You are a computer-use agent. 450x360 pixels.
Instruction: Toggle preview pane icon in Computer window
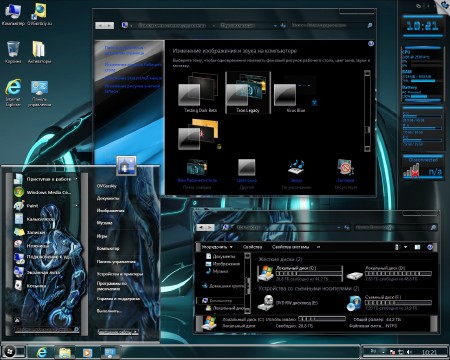tap(417, 247)
